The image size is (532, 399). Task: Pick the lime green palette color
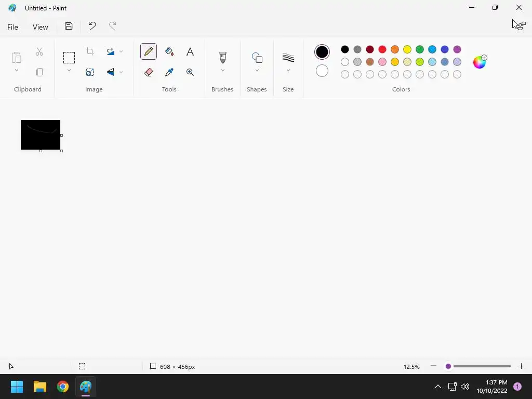click(x=420, y=62)
